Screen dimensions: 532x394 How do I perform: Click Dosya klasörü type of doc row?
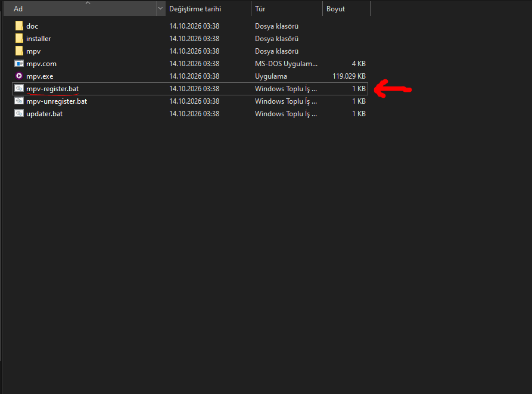click(x=276, y=26)
